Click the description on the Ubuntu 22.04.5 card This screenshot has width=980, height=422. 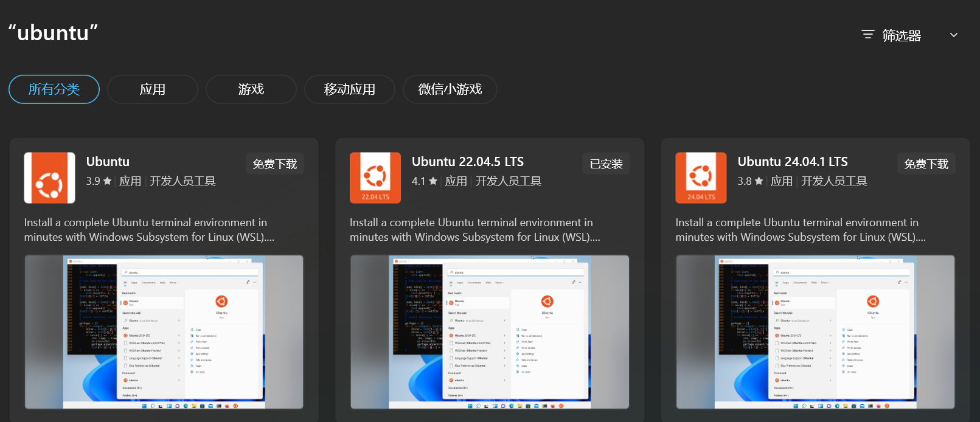475,230
